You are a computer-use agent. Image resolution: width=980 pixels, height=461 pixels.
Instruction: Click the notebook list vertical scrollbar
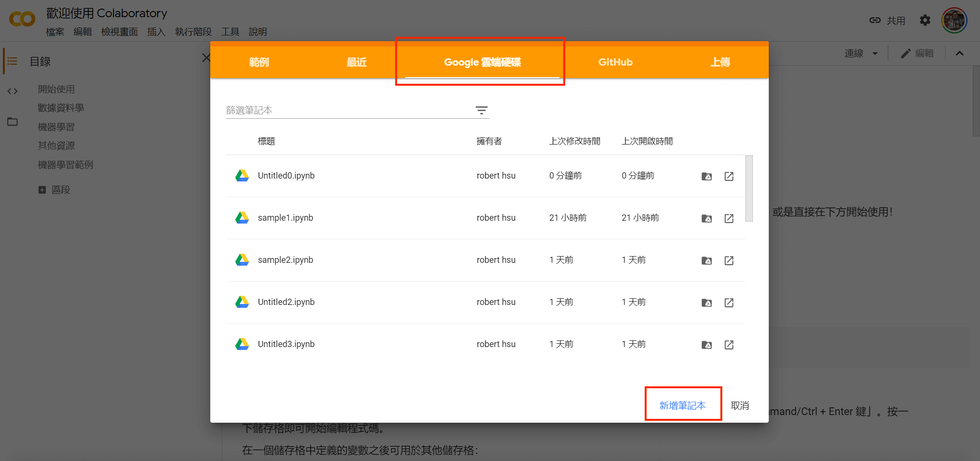pos(749,188)
